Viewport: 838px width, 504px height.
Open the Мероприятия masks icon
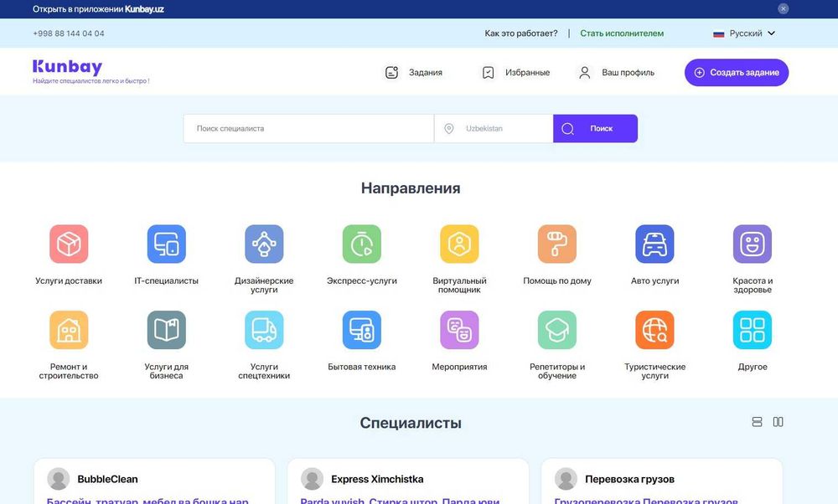pyautogui.click(x=459, y=330)
